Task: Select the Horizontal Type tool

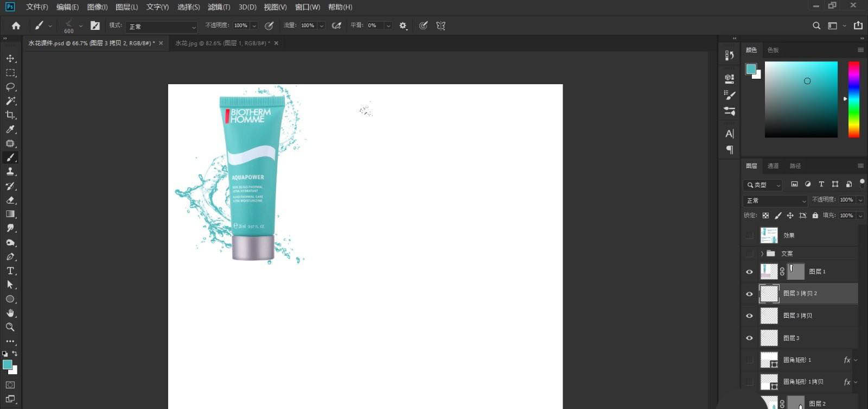Action: (10, 270)
